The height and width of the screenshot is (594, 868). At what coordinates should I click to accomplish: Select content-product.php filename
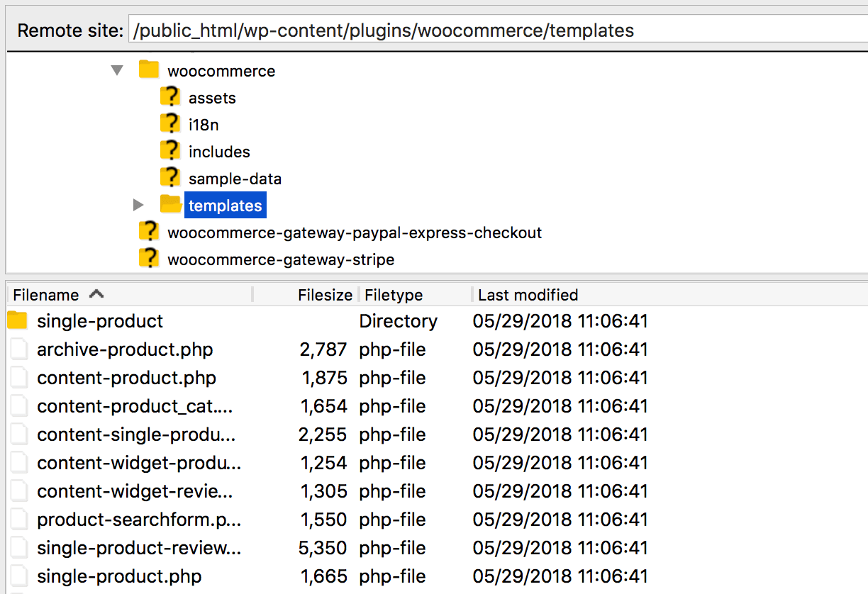[x=126, y=378]
